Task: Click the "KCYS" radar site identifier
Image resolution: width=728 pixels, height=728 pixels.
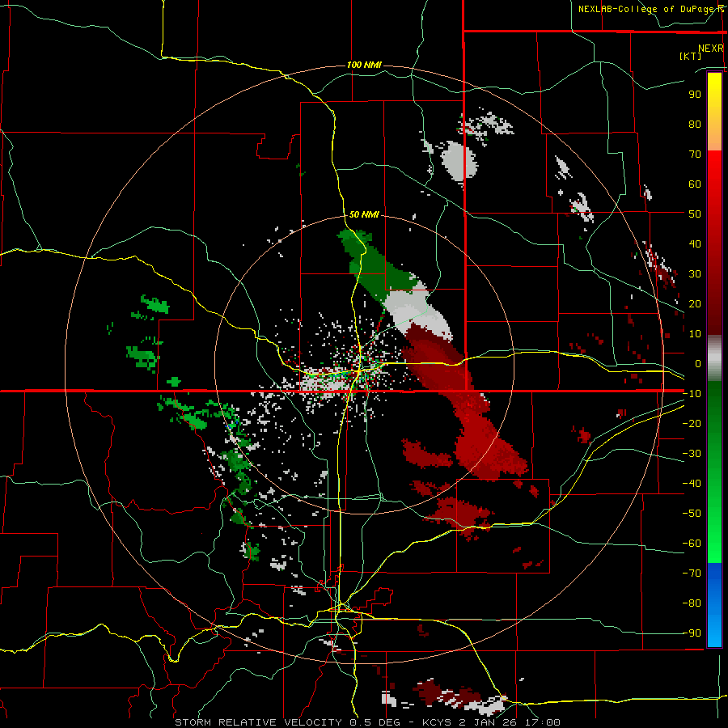Action: pos(438,722)
